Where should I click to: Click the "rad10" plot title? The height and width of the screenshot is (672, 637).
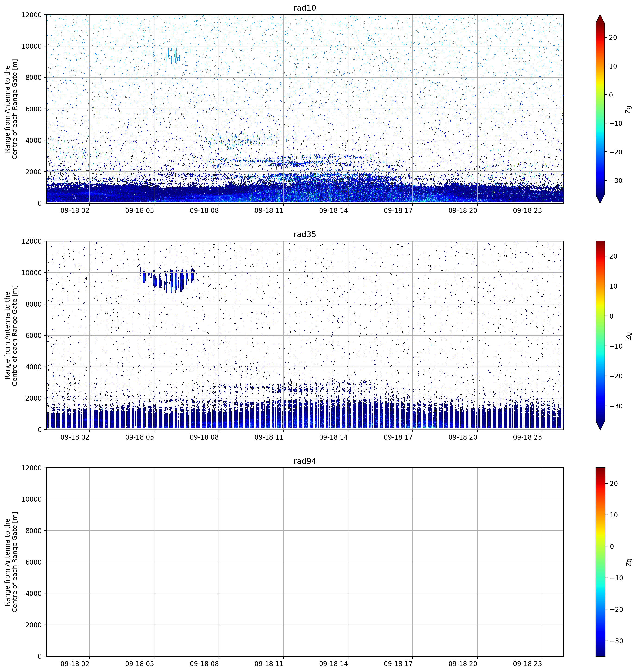pos(304,8)
